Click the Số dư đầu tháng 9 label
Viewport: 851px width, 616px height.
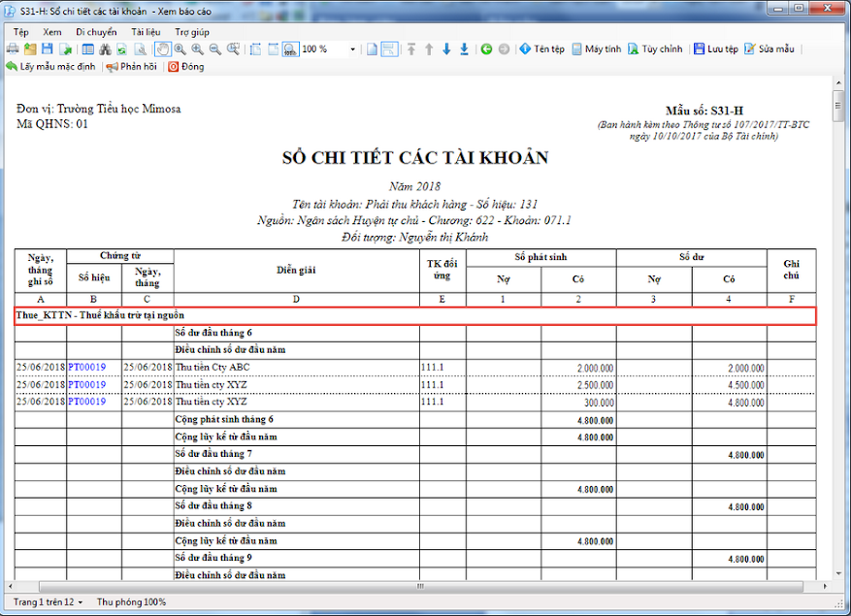tap(213, 558)
